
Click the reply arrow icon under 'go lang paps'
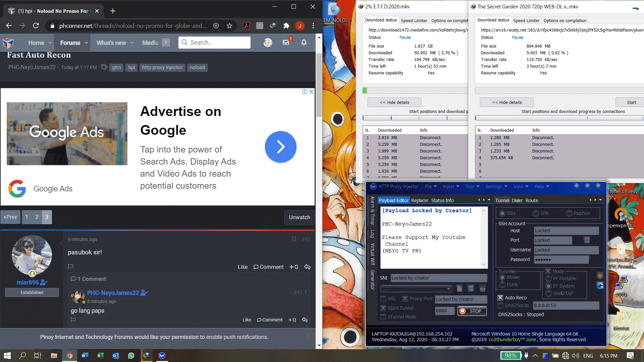point(305,320)
